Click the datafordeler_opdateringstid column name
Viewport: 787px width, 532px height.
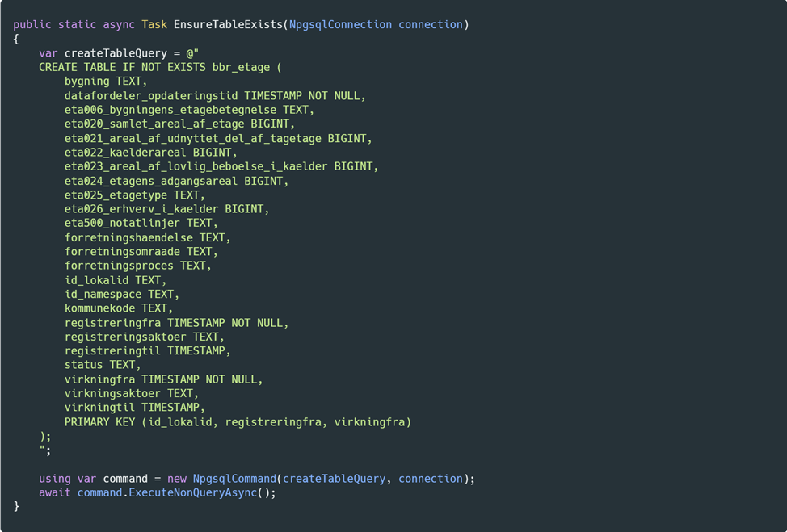151,96
